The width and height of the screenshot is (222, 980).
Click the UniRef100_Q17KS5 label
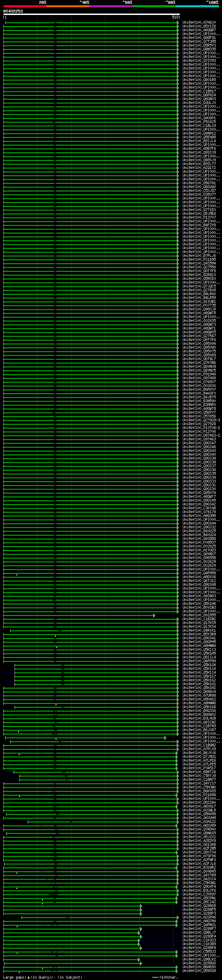tap(199, 623)
